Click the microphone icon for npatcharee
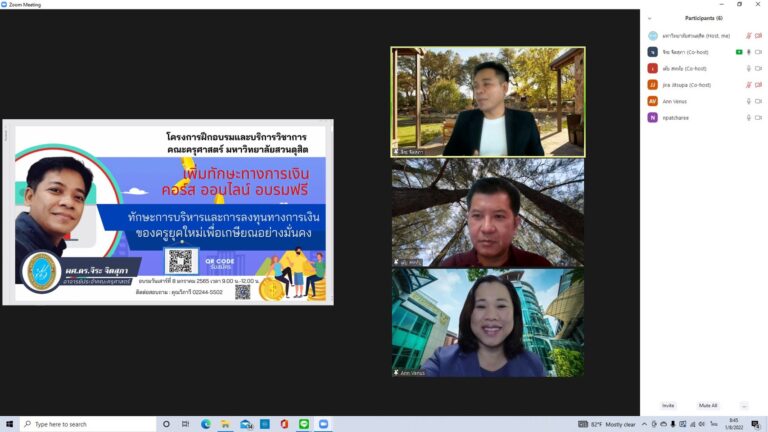 pos(748,118)
